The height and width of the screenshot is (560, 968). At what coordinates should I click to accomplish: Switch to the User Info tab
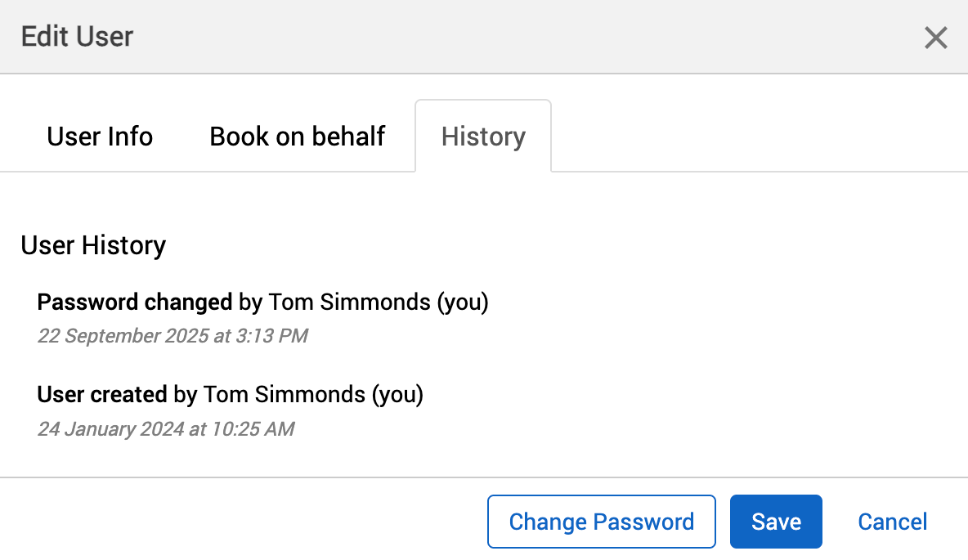point(99,136)
